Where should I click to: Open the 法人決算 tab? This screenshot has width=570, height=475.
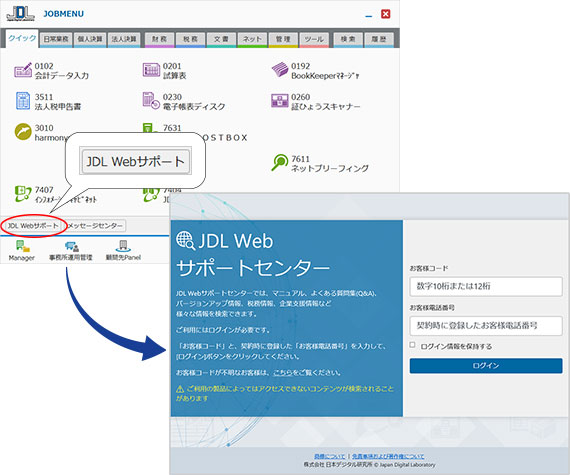tap(124, 39)
